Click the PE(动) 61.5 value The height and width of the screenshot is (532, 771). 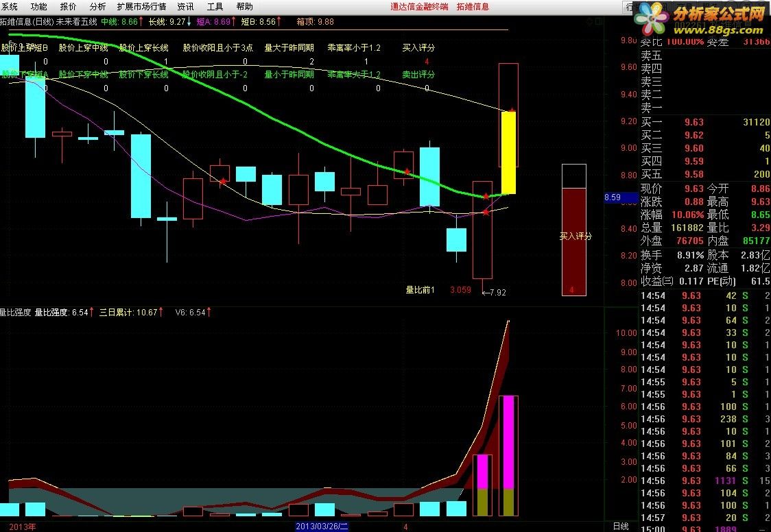click(760, 281)
